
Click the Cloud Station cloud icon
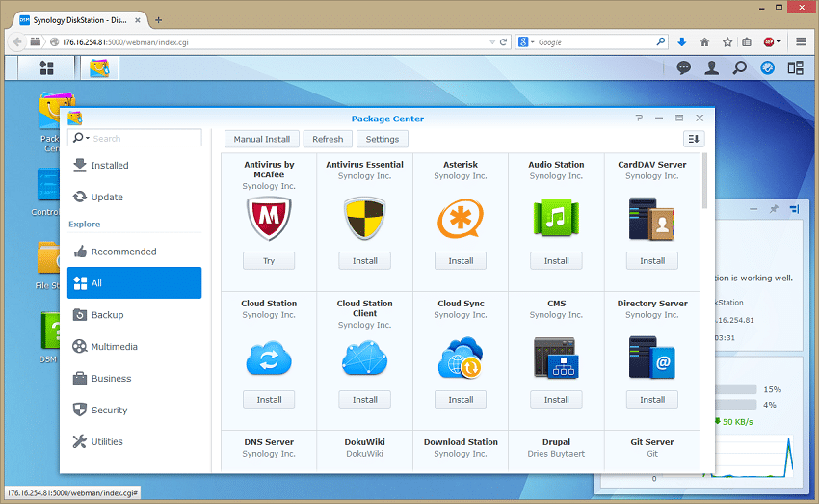coord(269,358)
